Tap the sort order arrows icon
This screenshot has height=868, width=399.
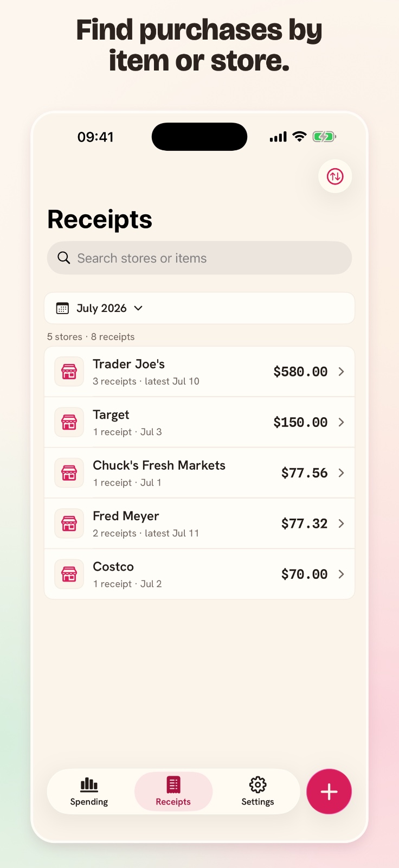(x=335, y=176)
